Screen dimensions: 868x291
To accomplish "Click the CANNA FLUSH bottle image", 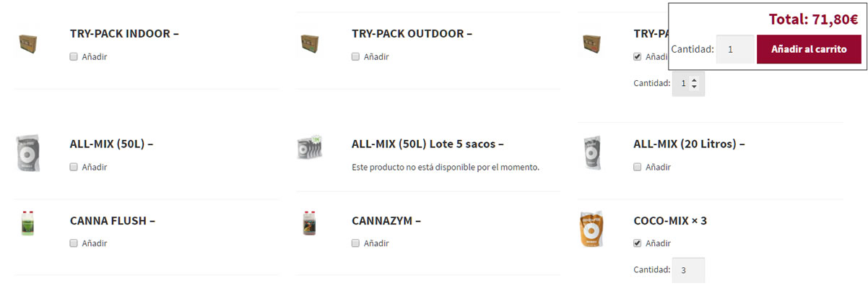I will 27,223.
